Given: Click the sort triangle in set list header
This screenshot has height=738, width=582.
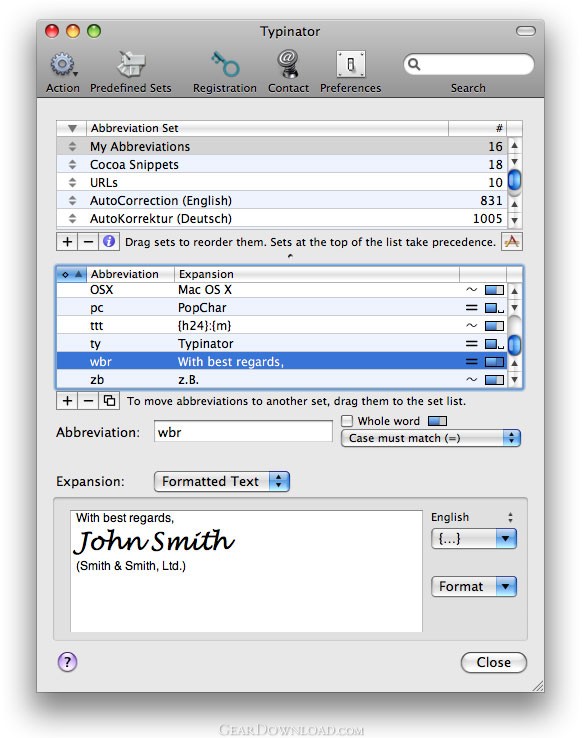Looking at the screenshot, I should pos(72,128).
